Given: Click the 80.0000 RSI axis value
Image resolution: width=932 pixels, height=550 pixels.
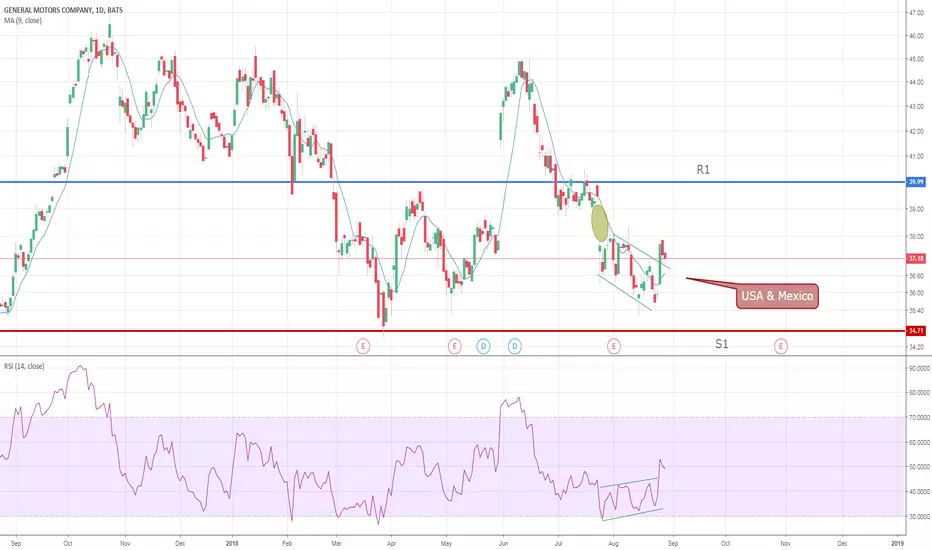Looking at the screenshot, I should pos(919,393).
